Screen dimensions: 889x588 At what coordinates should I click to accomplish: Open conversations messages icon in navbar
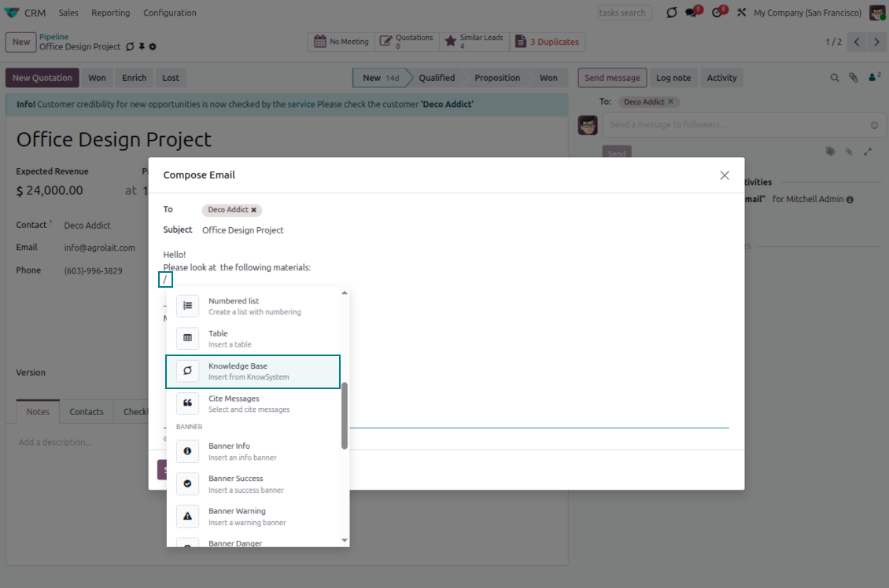(692, 13)
